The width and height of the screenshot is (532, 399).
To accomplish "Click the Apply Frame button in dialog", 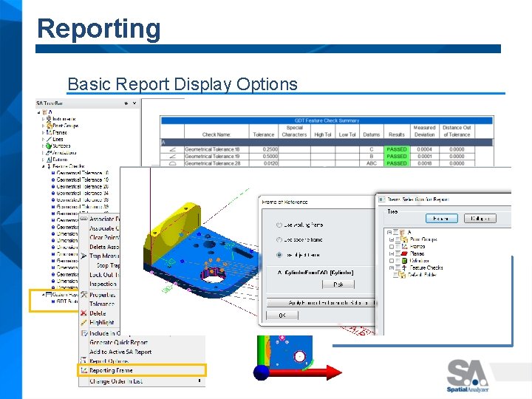I will (x=321, y=303).
